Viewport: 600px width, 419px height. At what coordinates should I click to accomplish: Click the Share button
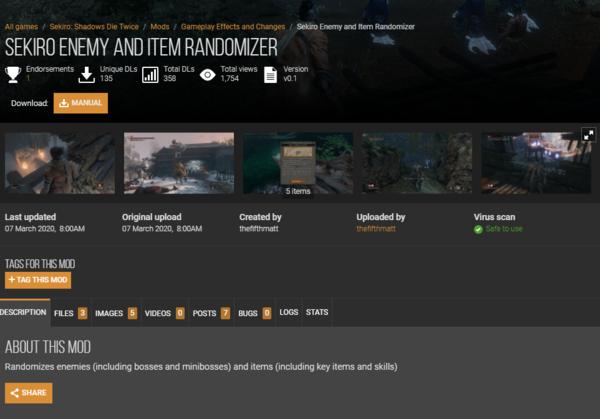[29, 393]
